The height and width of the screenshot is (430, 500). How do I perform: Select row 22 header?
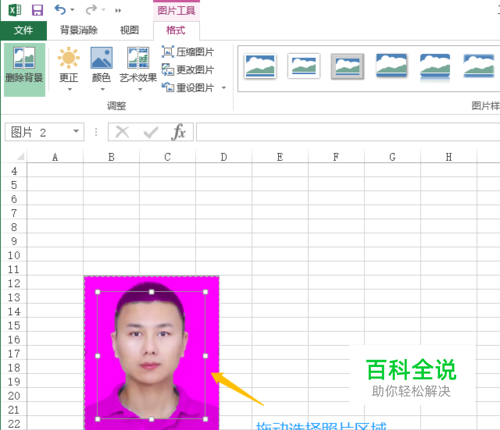coord(14,424)
